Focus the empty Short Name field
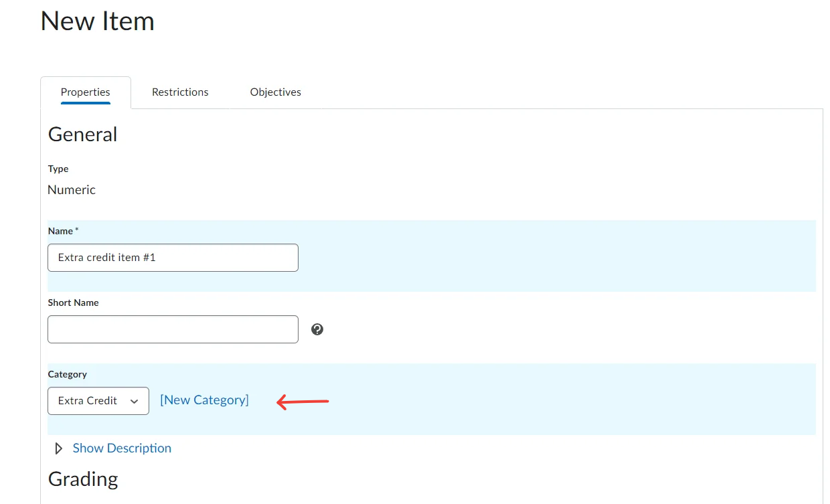The width and height of the screenshot is (830, 504). (173, 329)
